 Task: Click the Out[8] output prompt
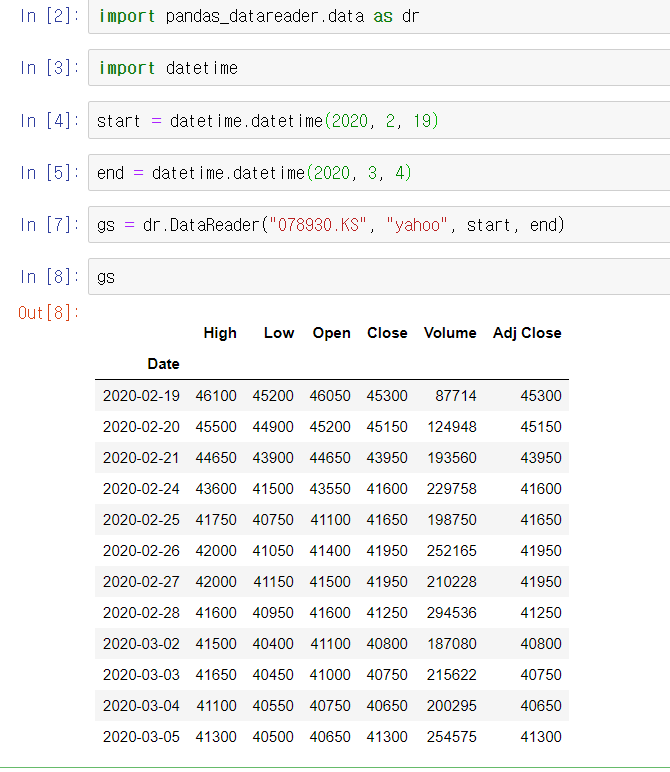point(48,313)
